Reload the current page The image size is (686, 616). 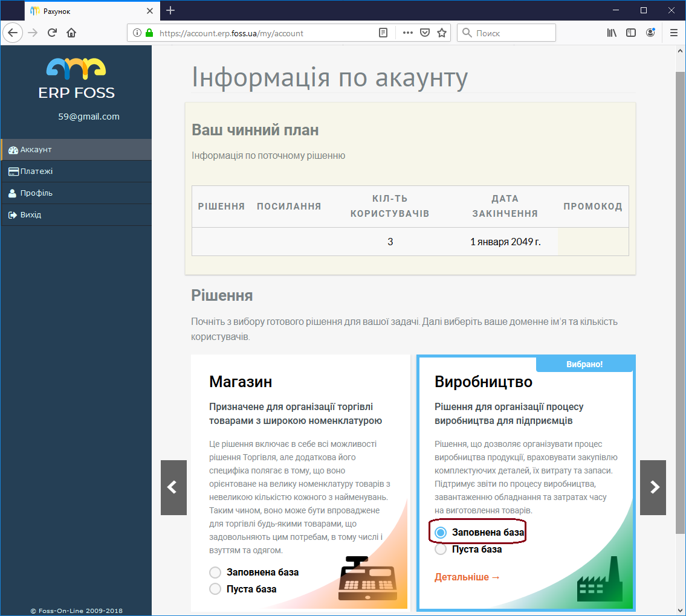click(x=52, y=33)
